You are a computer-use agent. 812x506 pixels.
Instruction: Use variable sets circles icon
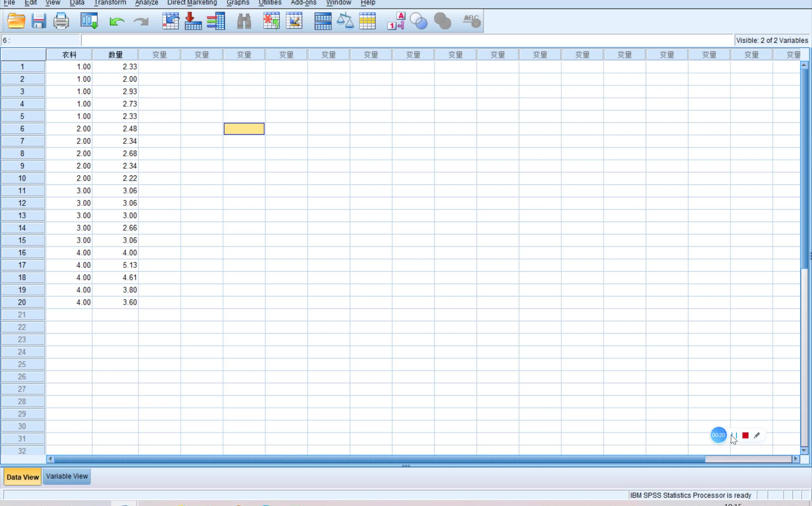418,21
